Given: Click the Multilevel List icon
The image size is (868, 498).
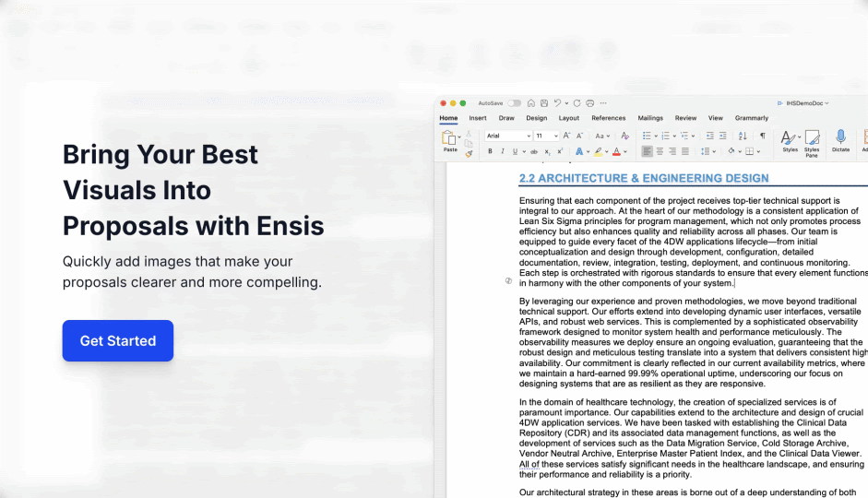Looking at the screenshot, I should tap(684, 136).
